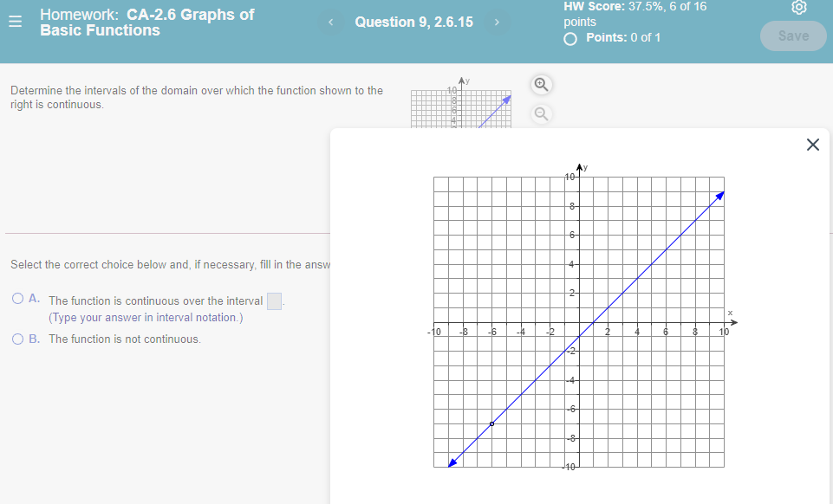Zoom out on the function graph

coord(541,113)
